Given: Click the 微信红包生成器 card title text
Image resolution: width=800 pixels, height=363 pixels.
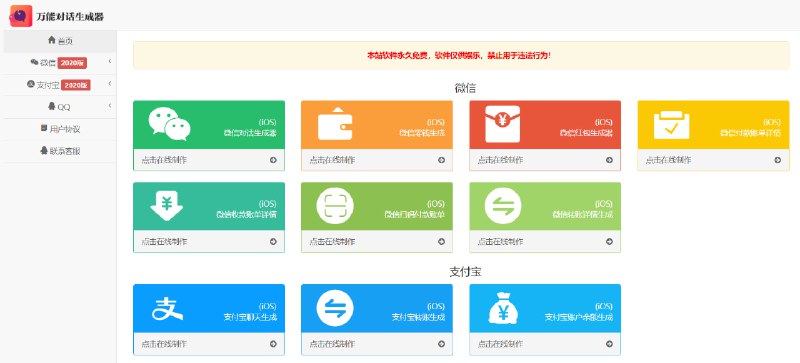Looking at the screenshot, I should (586, 133).
